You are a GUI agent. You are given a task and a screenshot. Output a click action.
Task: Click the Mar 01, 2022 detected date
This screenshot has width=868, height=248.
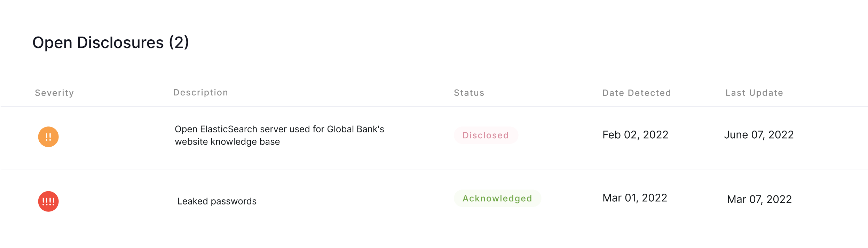tap(635, 198)
